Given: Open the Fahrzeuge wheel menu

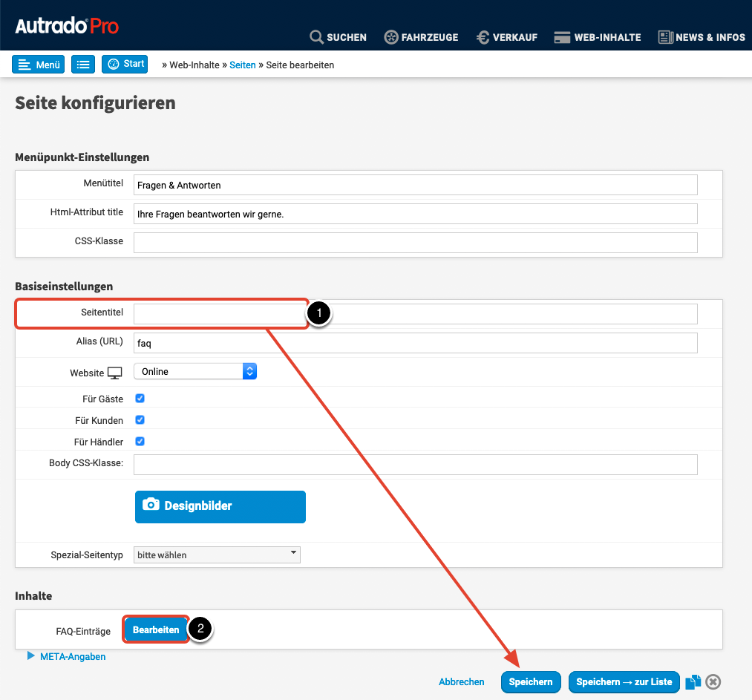Looking at the screenshot, I should coord(421,37).
